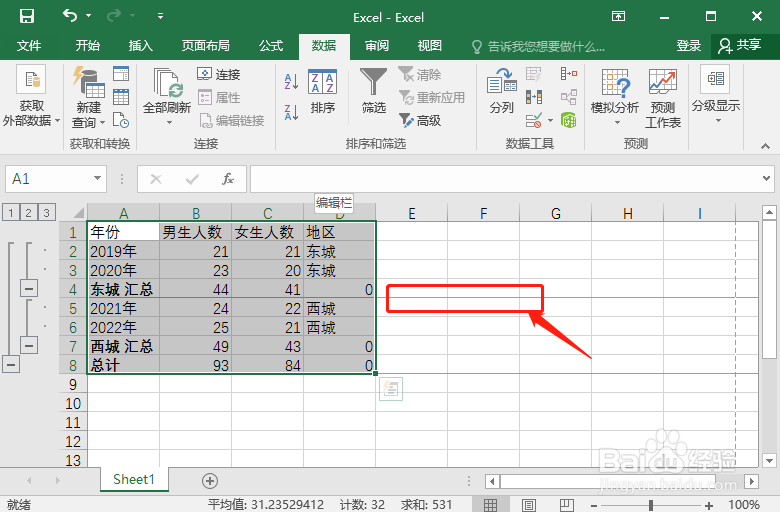Open the Data Validation dropdown arrow
Image resolution: width=780 pixels, height=512 pixels.
(550, 120)
